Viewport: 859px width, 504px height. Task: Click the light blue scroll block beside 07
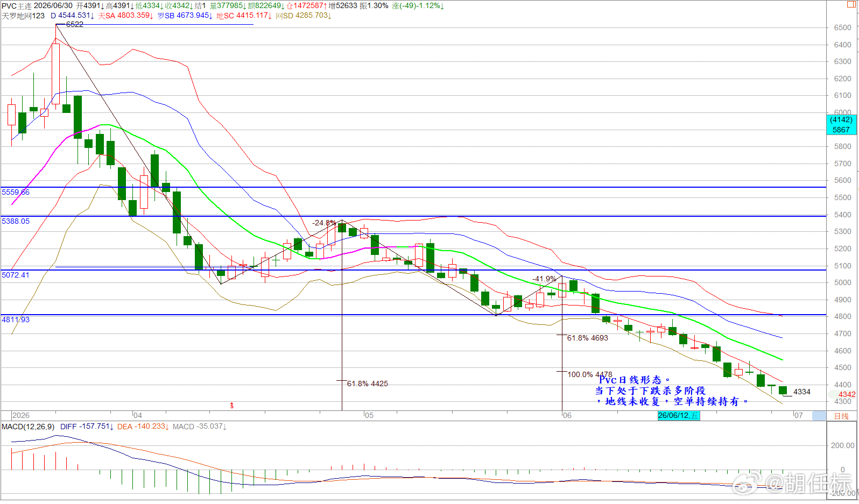[819, 415]
